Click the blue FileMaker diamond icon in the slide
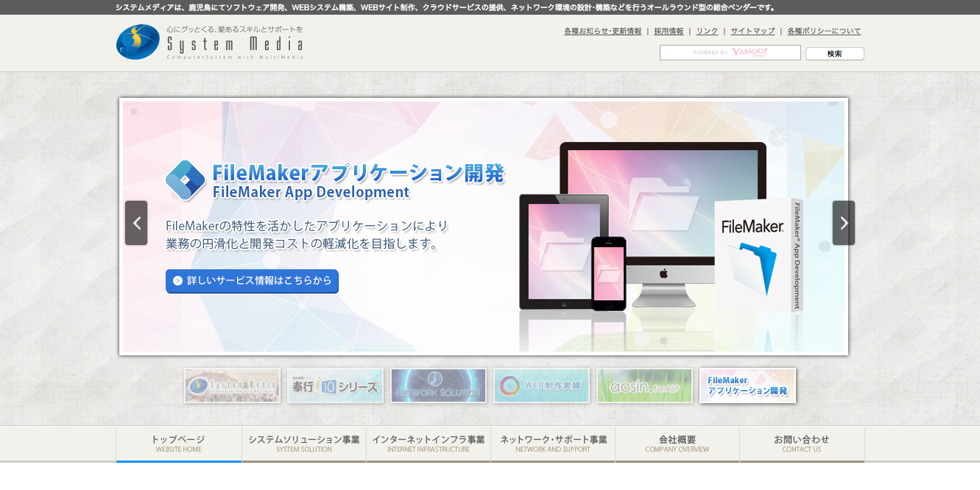Screen dimensions: 980x490 [x=186, y=180]
